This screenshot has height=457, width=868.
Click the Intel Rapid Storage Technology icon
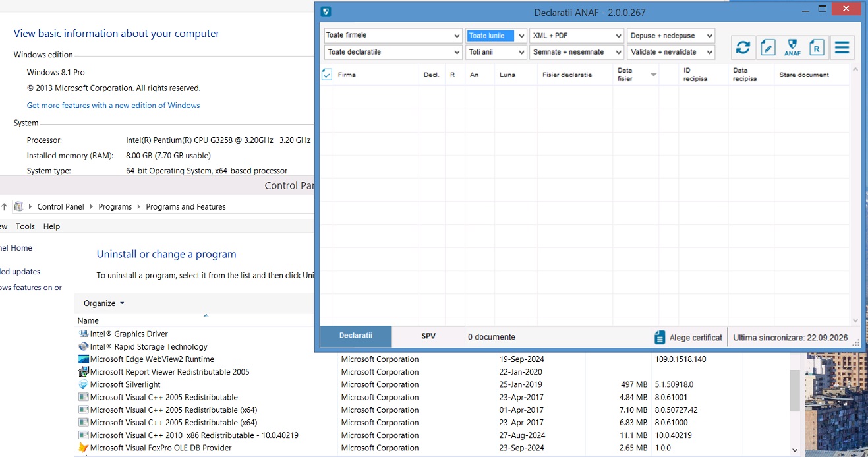tap(83, 346)
